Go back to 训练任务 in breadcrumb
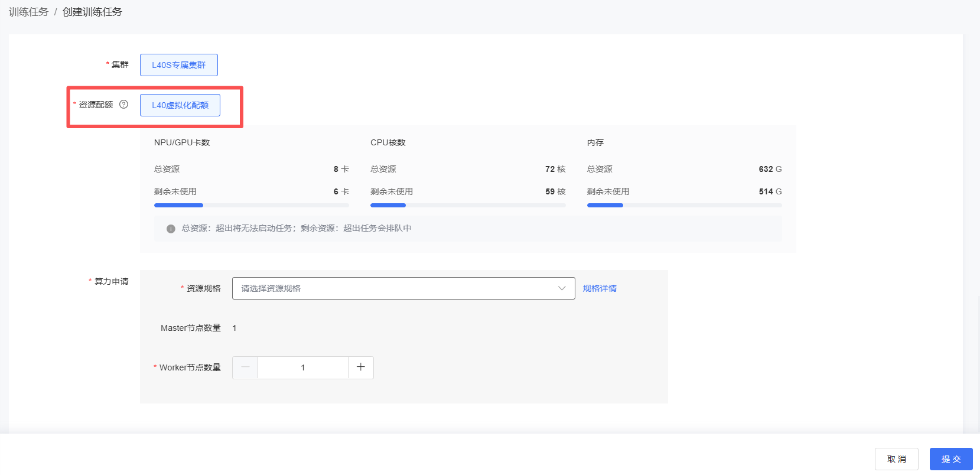 coord(28,12)
